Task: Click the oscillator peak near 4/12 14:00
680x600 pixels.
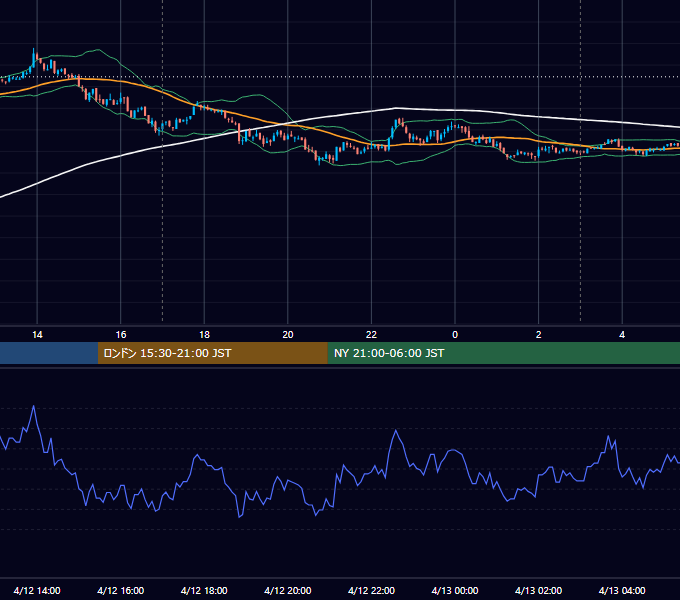Action: click(x=33, y=407)
